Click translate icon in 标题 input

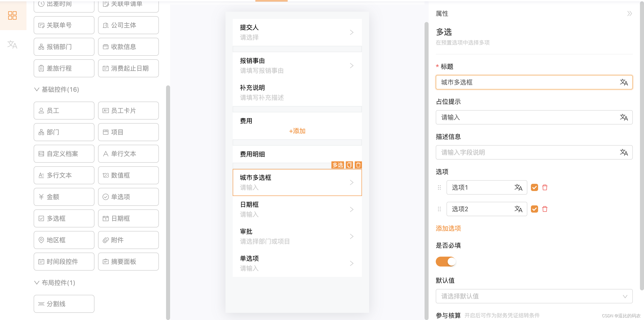tap(624, 82)
